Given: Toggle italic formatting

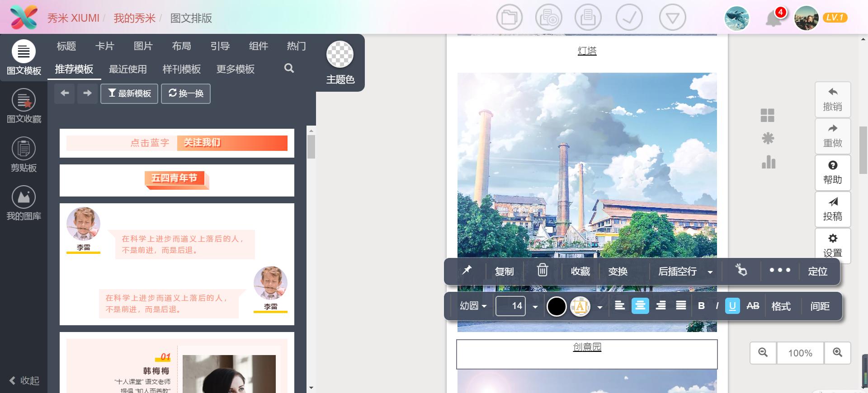Looking at the screenshot, I should coord(717,306).
